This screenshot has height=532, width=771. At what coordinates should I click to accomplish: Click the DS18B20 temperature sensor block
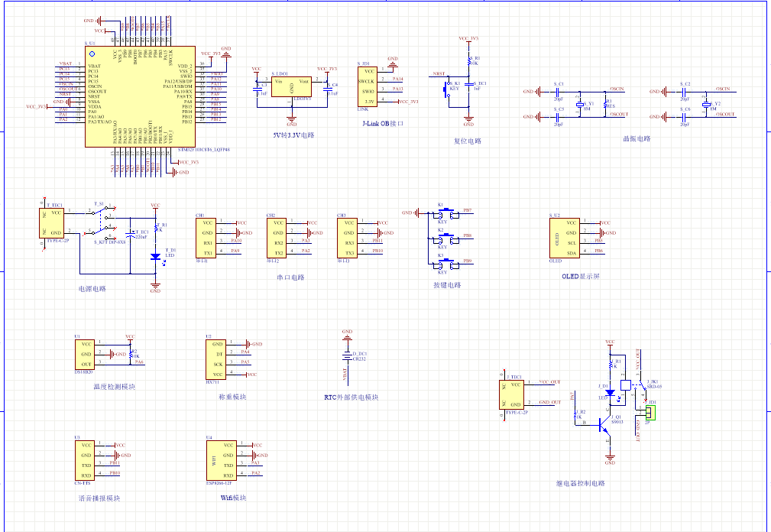(x=86, y=355)
